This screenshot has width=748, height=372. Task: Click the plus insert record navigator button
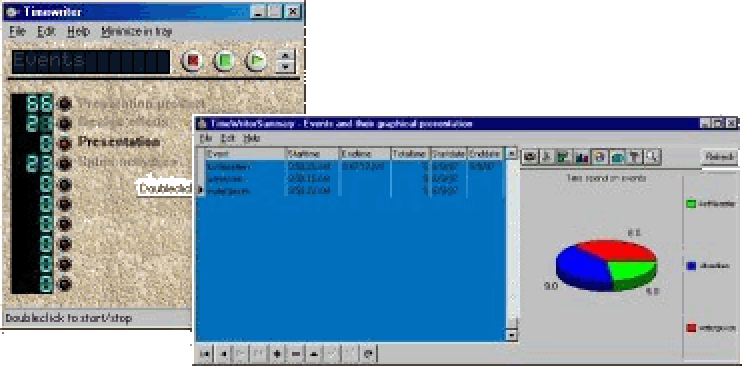(x=277, y=354)
